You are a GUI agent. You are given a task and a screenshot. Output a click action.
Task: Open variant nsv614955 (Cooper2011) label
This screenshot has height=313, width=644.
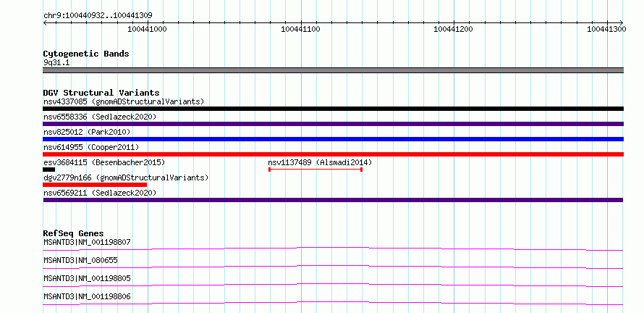pyautogui.click(x=91, y=147)
